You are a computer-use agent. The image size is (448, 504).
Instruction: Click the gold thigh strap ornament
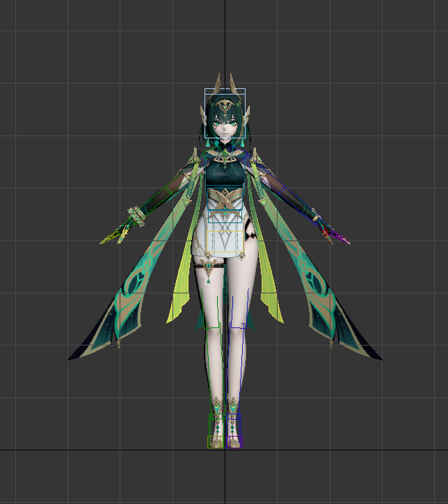point(209,270)
